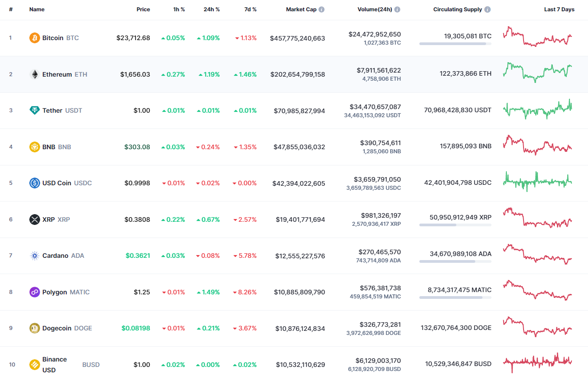This screenshot has height=380, width=588.
Task: Select the XRP black logo icon
Action: [35, 219]
